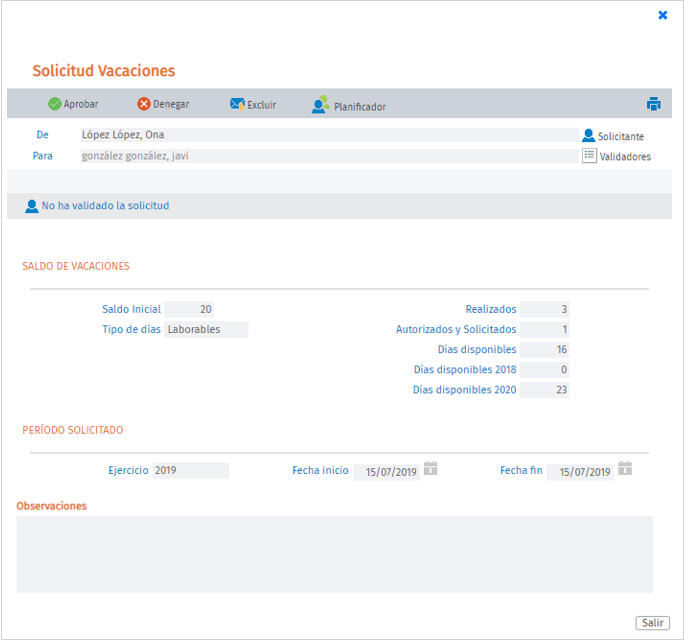The width and height of the screenshot is (684, 641).
Task: Click the 'PERÍODO SOLICITADO' heading
Action: point(73,430)
